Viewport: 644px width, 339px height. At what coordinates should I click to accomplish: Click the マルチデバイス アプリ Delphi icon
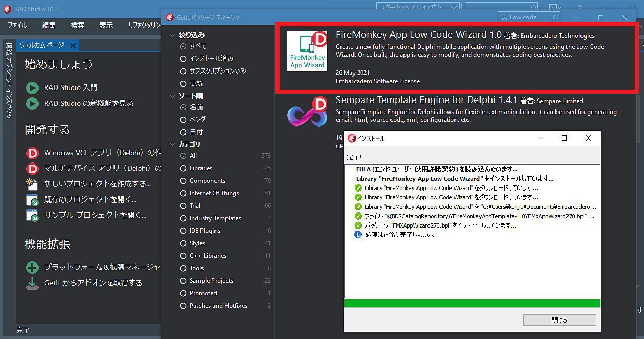click(x=32, y=168)
